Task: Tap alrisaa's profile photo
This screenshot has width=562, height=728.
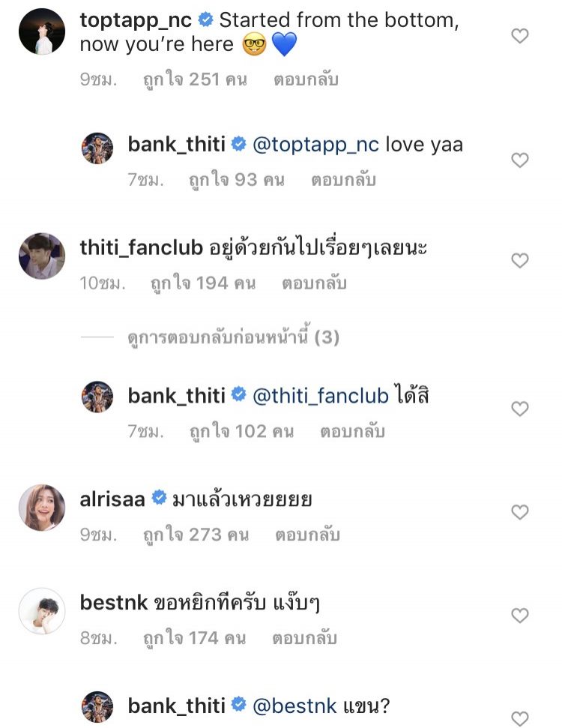Action: (41, 508)
